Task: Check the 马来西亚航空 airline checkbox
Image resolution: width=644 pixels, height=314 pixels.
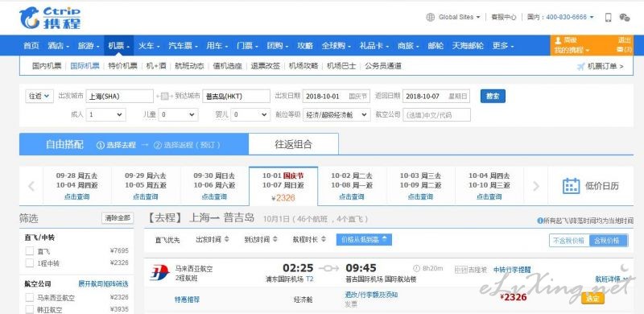Action: [30, 297]
